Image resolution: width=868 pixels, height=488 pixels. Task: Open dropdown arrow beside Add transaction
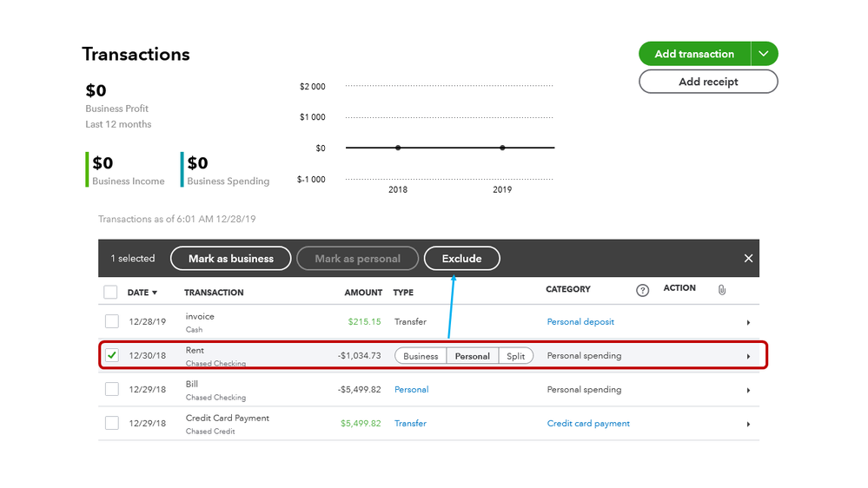[763, 54]
